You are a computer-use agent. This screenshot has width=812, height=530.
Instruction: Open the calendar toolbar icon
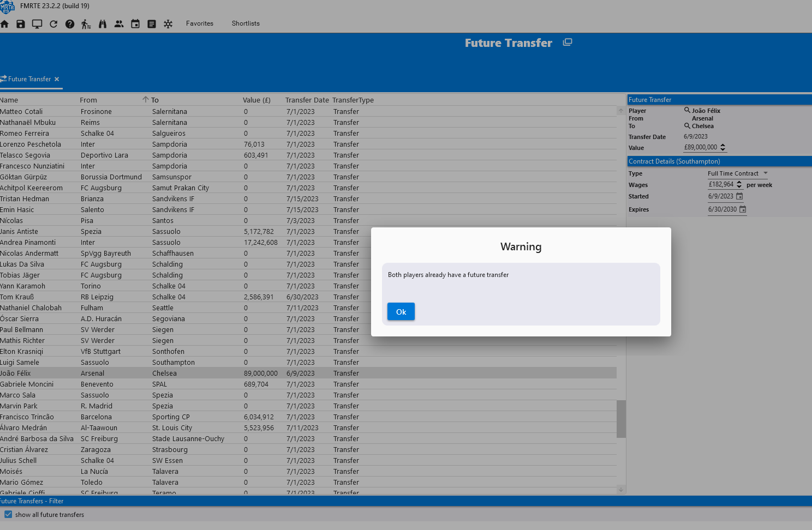pyautogui.click(x=135, y=24)
